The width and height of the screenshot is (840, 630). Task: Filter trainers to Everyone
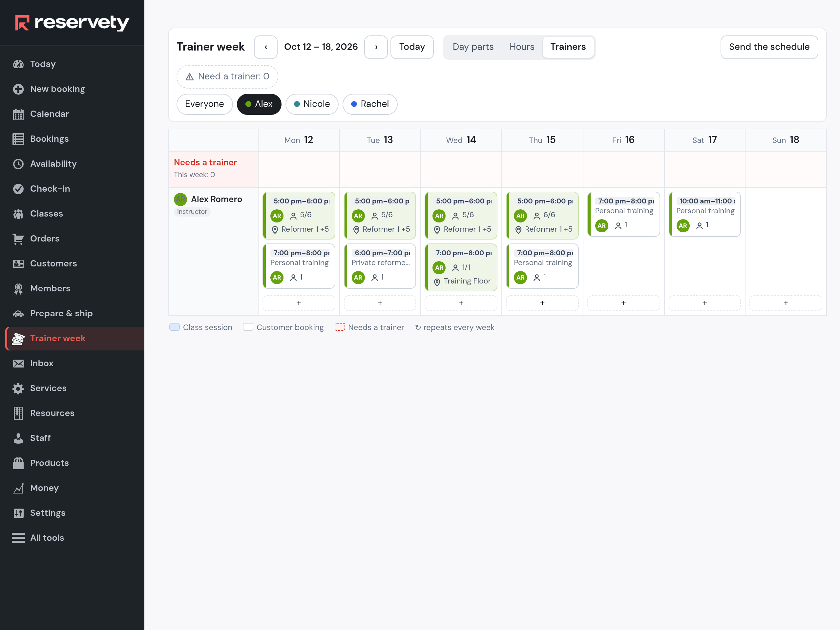(204, 104)
